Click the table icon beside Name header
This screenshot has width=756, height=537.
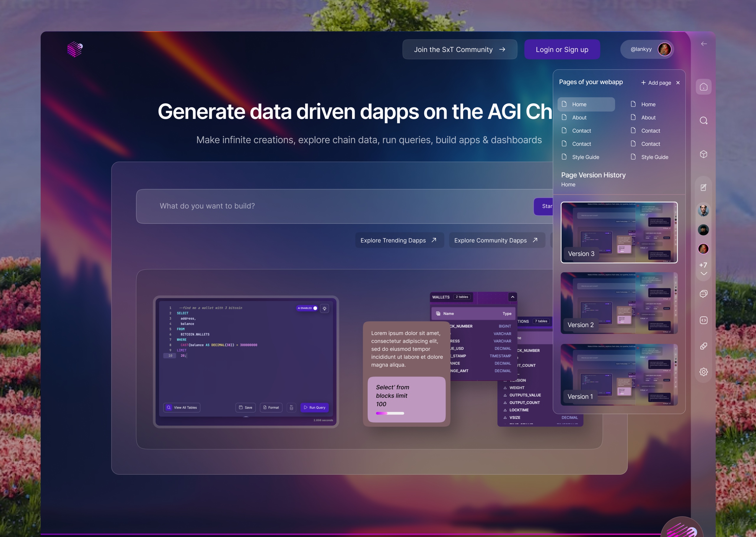pos(438,313)
